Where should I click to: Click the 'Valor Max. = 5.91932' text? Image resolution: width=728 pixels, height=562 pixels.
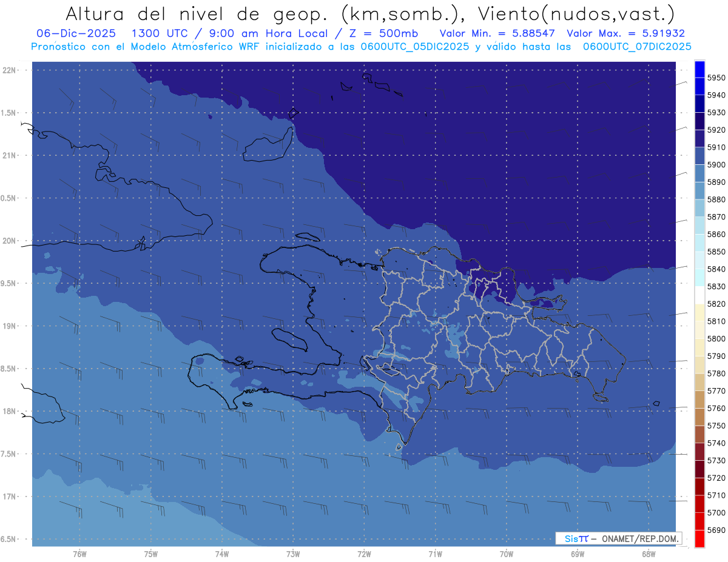pos(625,33)
